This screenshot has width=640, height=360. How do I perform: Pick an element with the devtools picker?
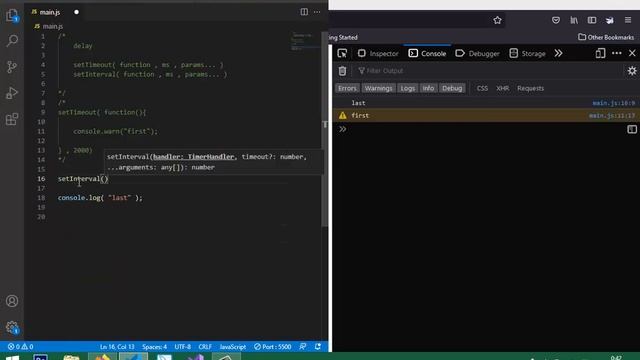(x=342, y=53)
